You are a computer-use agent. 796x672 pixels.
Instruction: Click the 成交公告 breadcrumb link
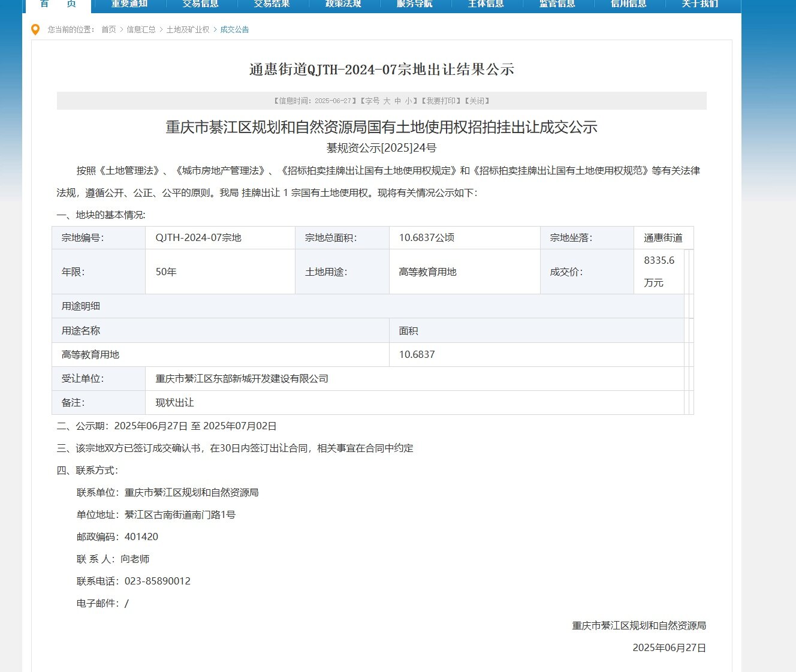234,29
